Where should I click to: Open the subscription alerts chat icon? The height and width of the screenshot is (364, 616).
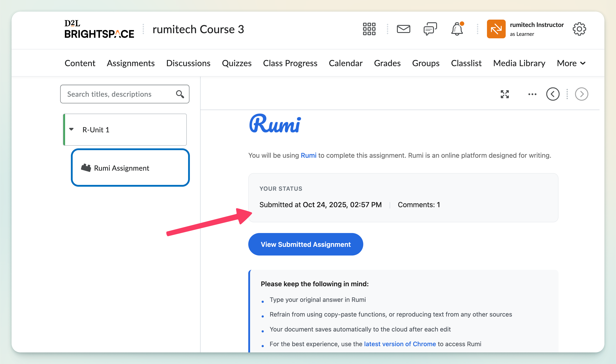point(430,29)
